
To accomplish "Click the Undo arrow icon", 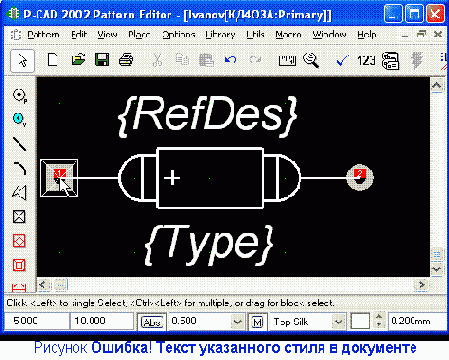I will point(230,60).
